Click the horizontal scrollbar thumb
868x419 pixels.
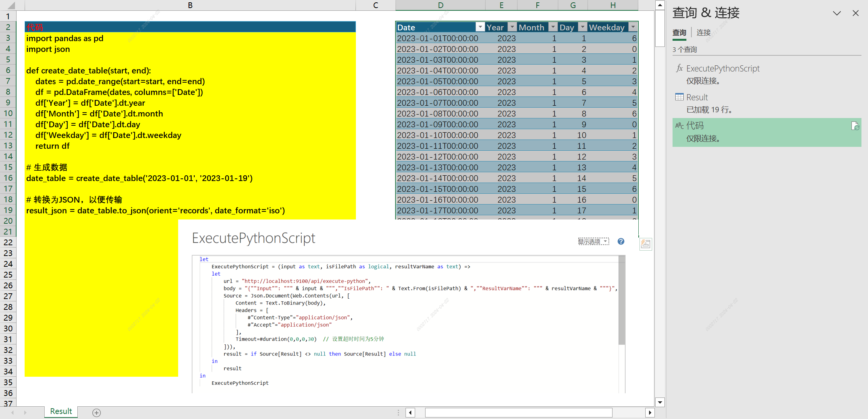click(519, 412)
